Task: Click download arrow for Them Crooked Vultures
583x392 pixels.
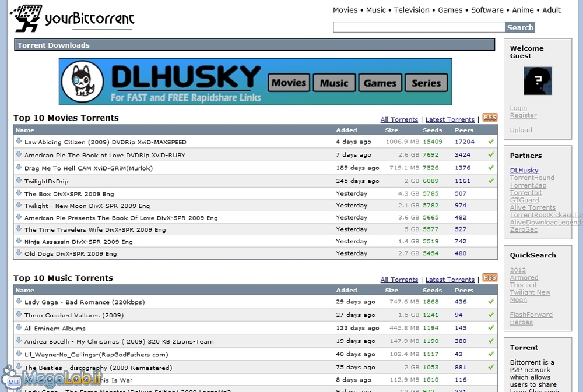Action: 19,315
